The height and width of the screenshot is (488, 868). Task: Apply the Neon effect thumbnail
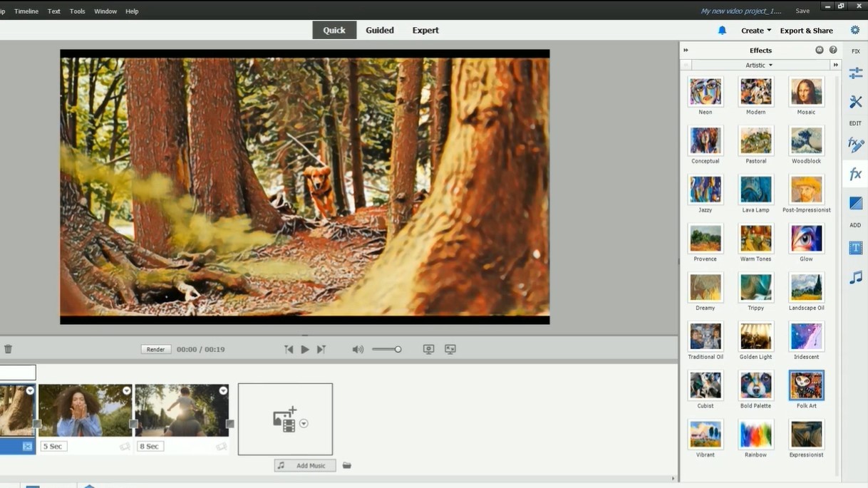pyautogui.click(x=706, y=92)
